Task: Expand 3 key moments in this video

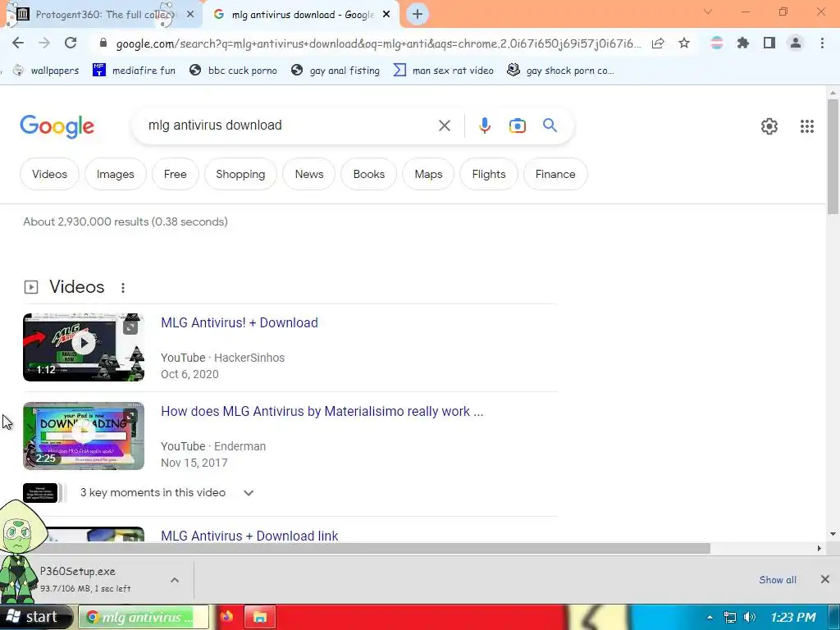Action: pyautogui.click(x=248, y=493)
